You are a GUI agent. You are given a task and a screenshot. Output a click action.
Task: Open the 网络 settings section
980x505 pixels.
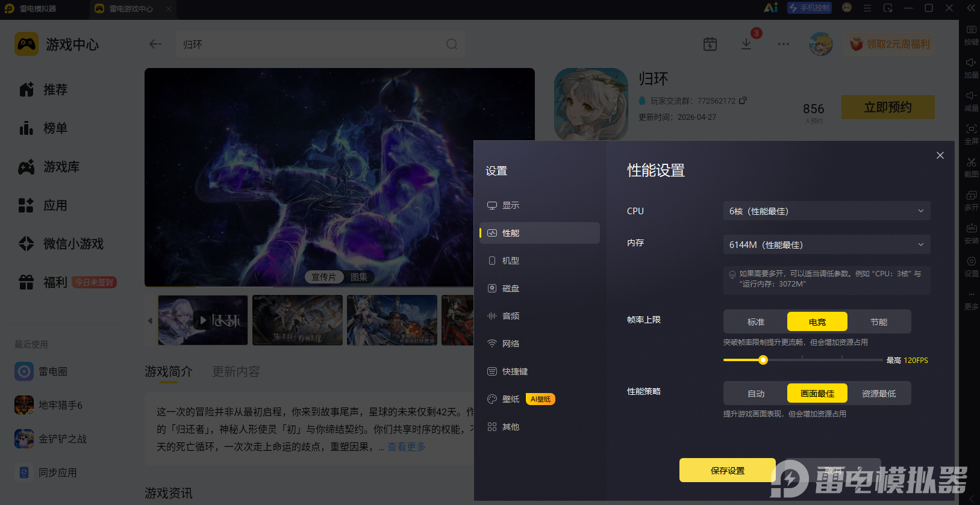pyautogui.click(x=539, y=344)
